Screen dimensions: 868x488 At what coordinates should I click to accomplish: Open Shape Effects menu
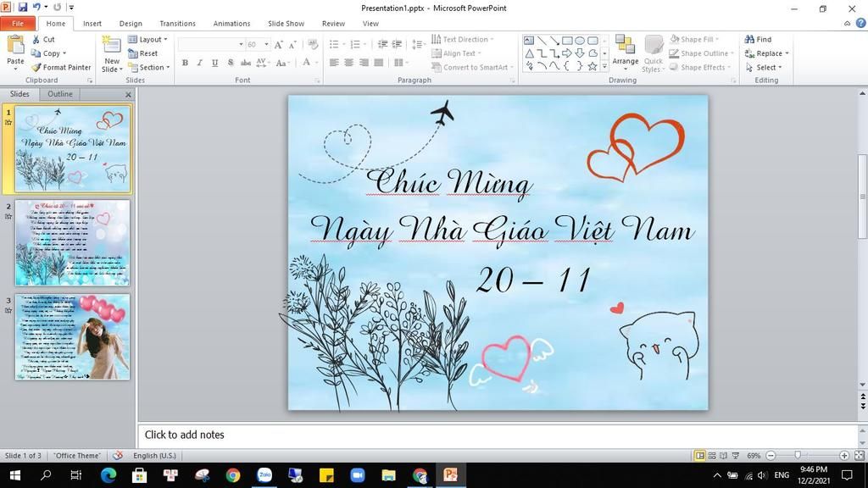(x=699, y=67)
